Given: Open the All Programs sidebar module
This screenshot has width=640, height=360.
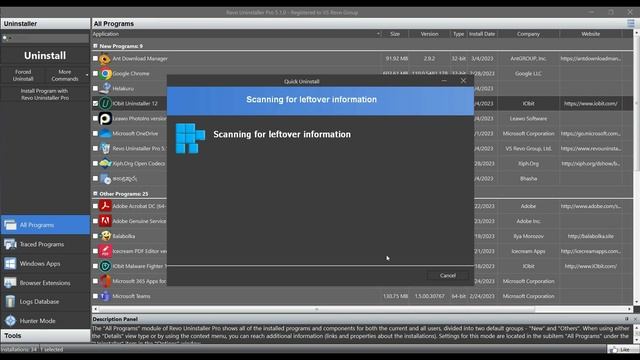Looking at the screenshot, I should 45,225.
